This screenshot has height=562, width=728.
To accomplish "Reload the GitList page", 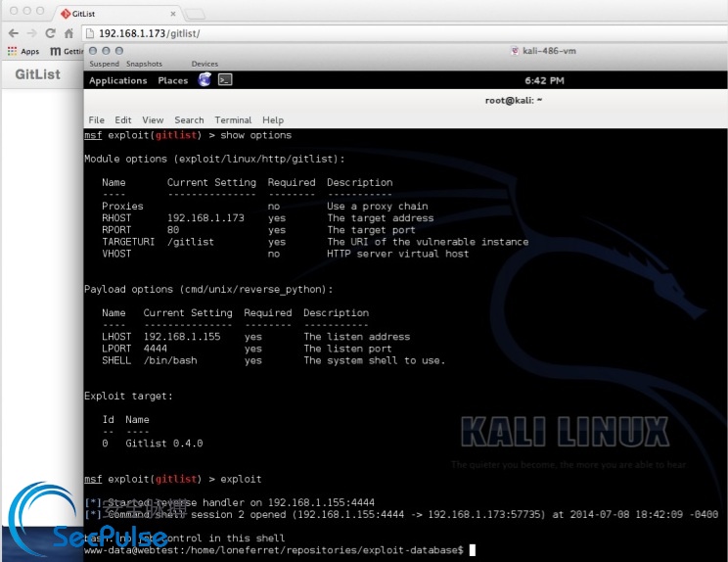I will [x=50, y=33].
